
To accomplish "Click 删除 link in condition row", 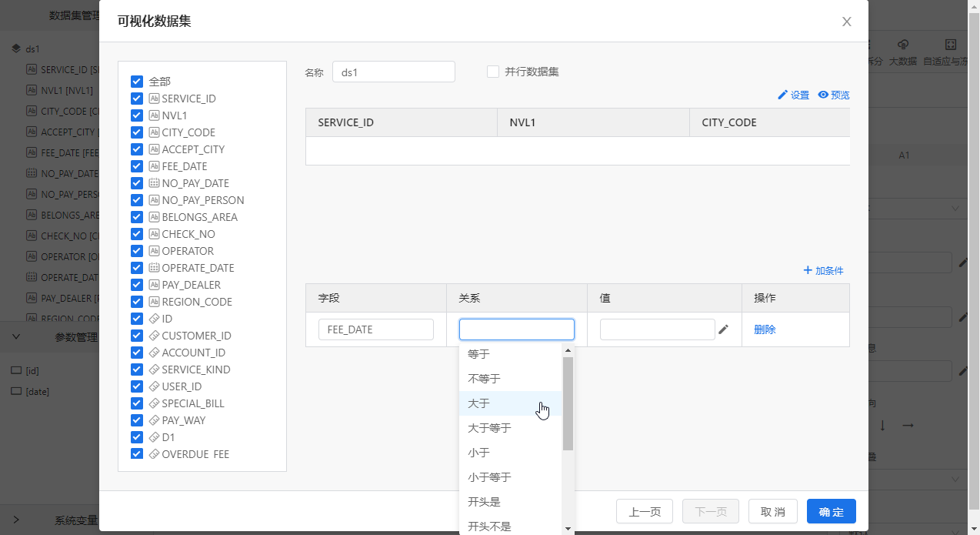I will point(765,329).
